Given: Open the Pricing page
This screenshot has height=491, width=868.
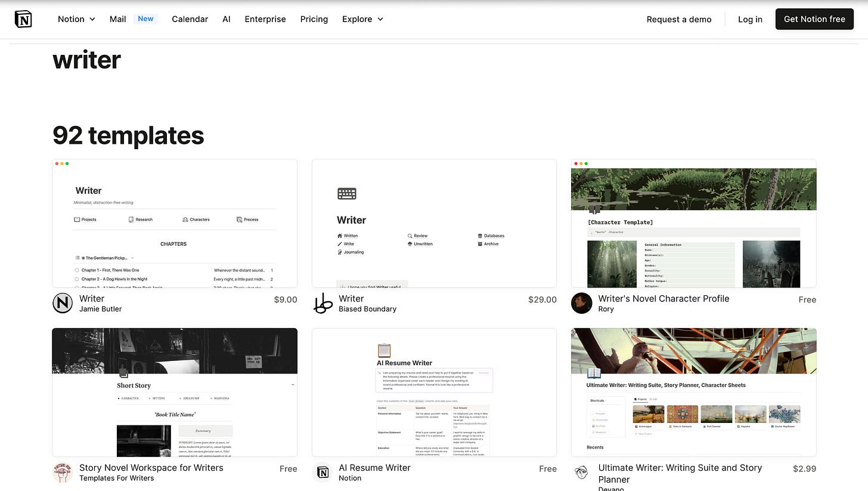Looking at the screenshot, I should click(314, 19).
